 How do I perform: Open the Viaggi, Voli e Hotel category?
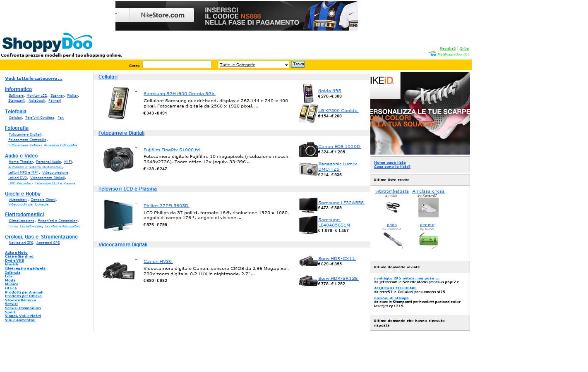click(23, 316)
